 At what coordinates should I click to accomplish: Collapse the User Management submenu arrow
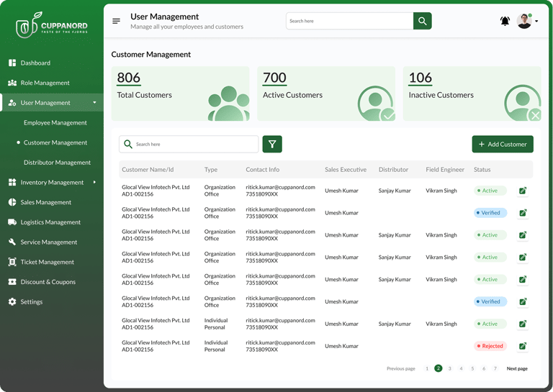click(94, 102)
